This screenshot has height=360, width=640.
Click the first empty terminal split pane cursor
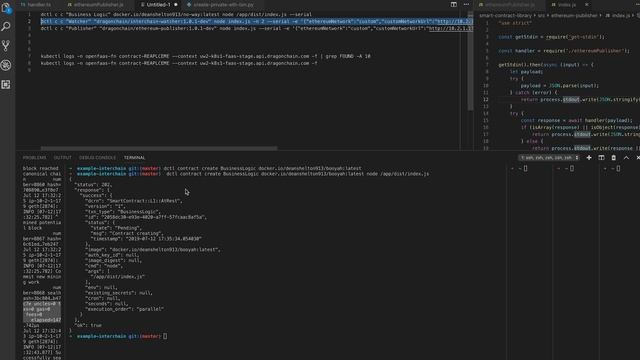(525, 168)
